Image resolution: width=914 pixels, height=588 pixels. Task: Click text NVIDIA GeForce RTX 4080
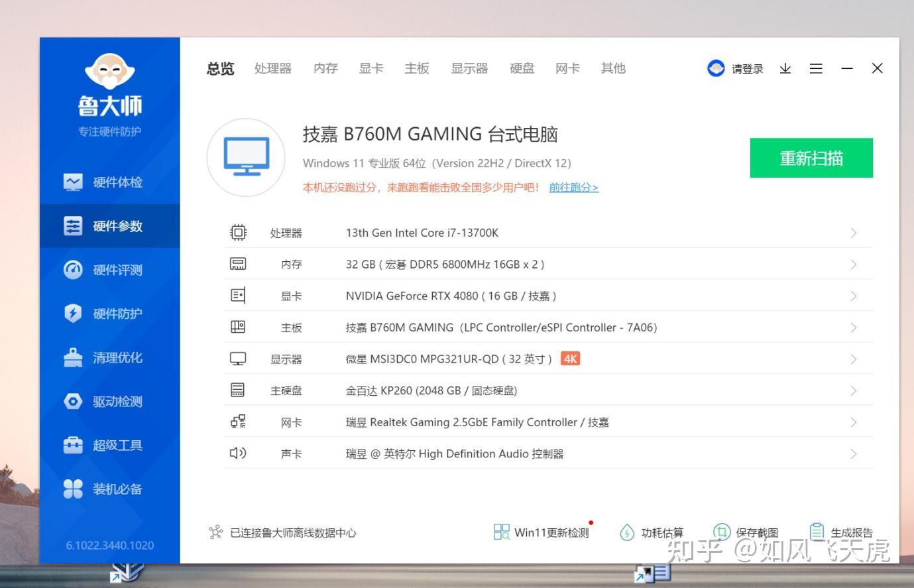[x=412, y=296]
